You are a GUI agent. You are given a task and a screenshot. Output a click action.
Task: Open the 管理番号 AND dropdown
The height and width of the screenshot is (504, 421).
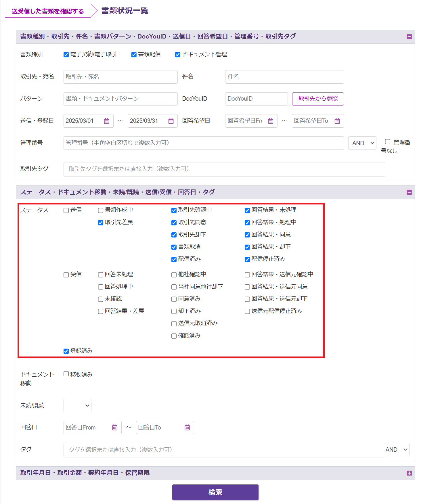[362, 143]
